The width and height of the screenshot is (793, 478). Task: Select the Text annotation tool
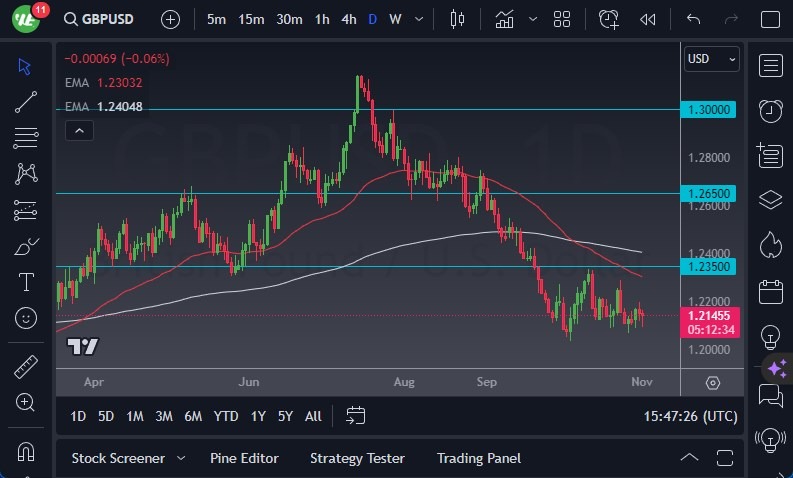tap(26, 282)
